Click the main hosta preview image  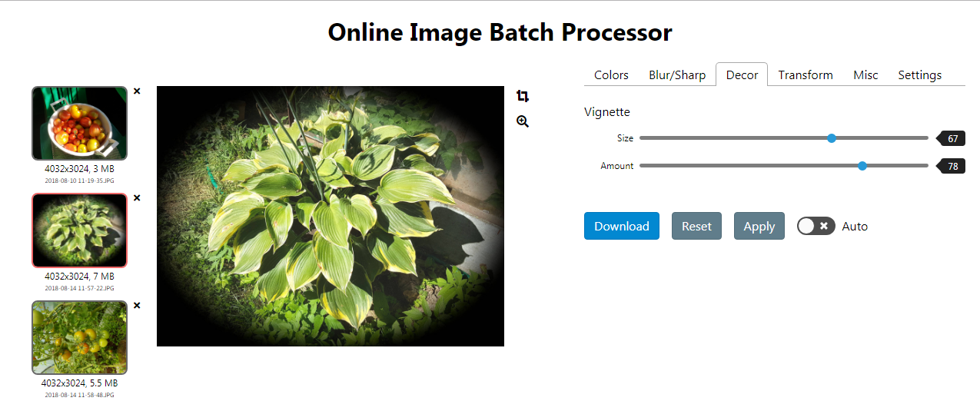[x=331, y=216]
